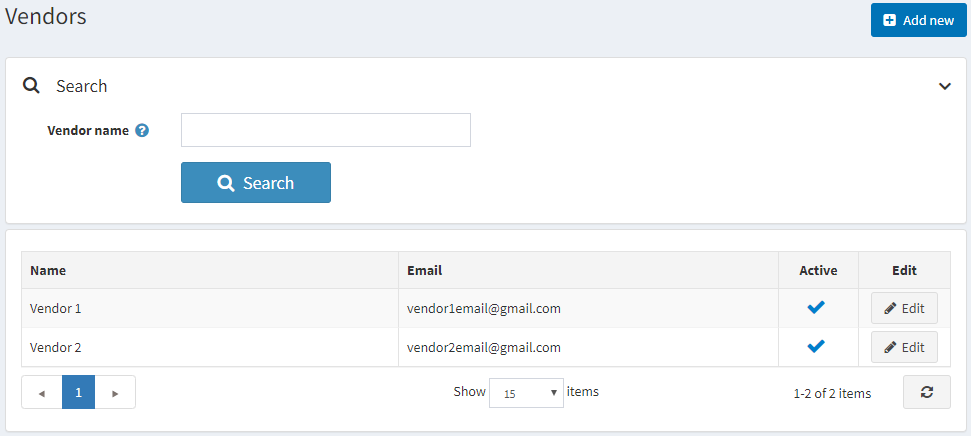
Task: Click Vendor 2 active checkmark icon
Action: [816, 347]
